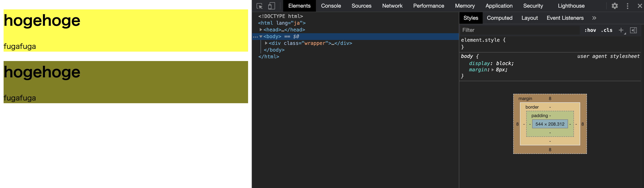Viewport: 644px width, 188px height.
Task: Select the html lang="ja" node
Action: [282, 23]
